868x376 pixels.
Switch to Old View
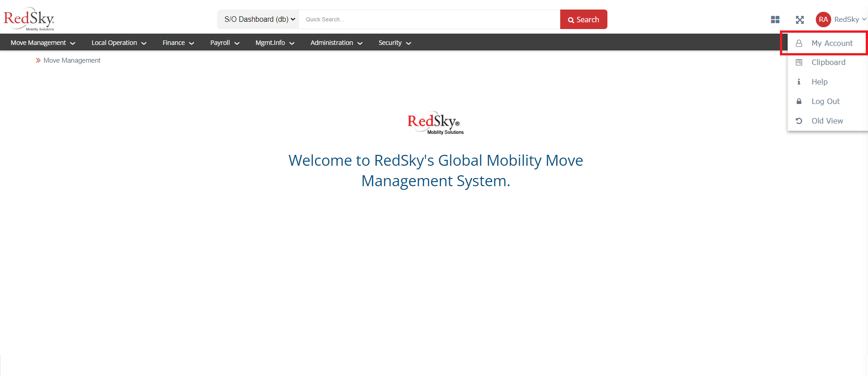coord(828,121)
